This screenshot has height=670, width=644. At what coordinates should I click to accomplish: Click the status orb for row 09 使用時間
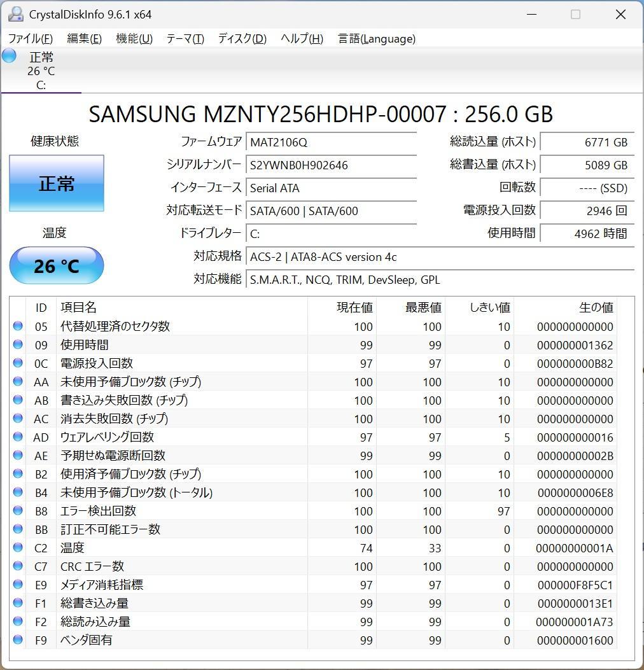pos(18,344)
